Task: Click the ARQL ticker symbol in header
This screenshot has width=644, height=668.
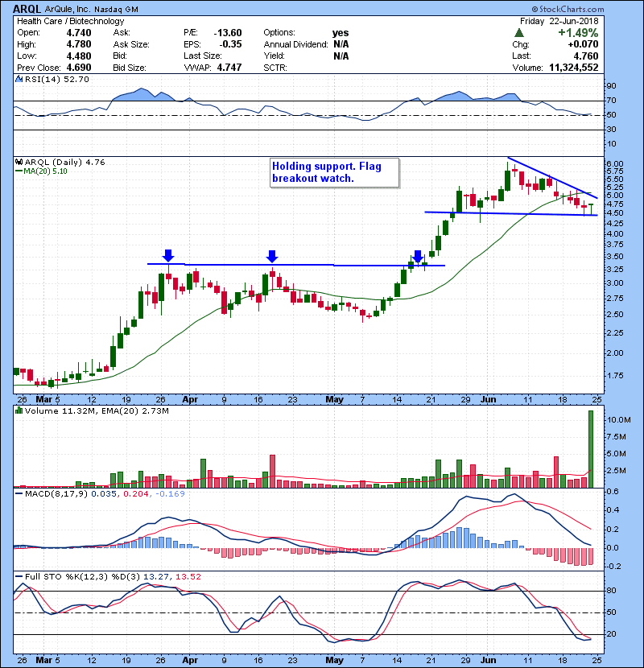Action: tap(27, 9)
